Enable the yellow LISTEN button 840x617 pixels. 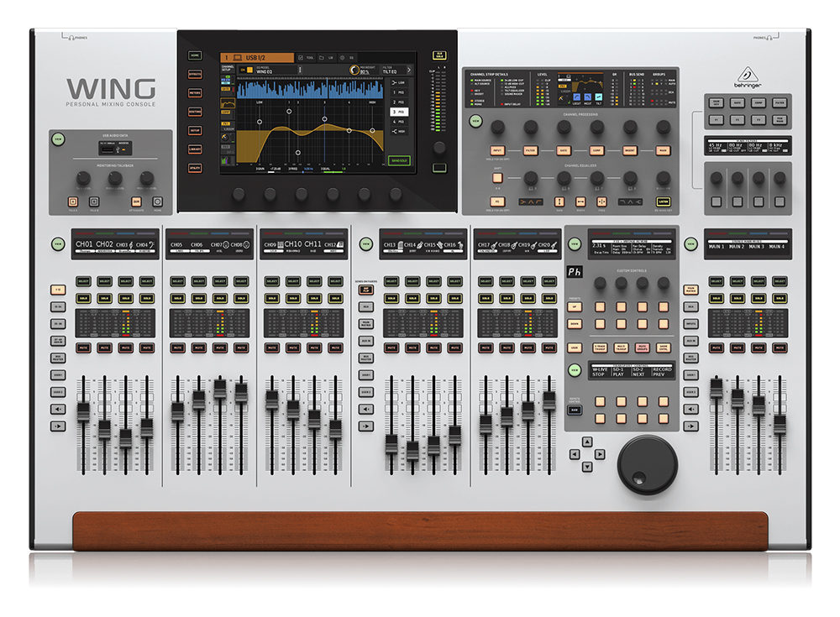tap(664, 201)
